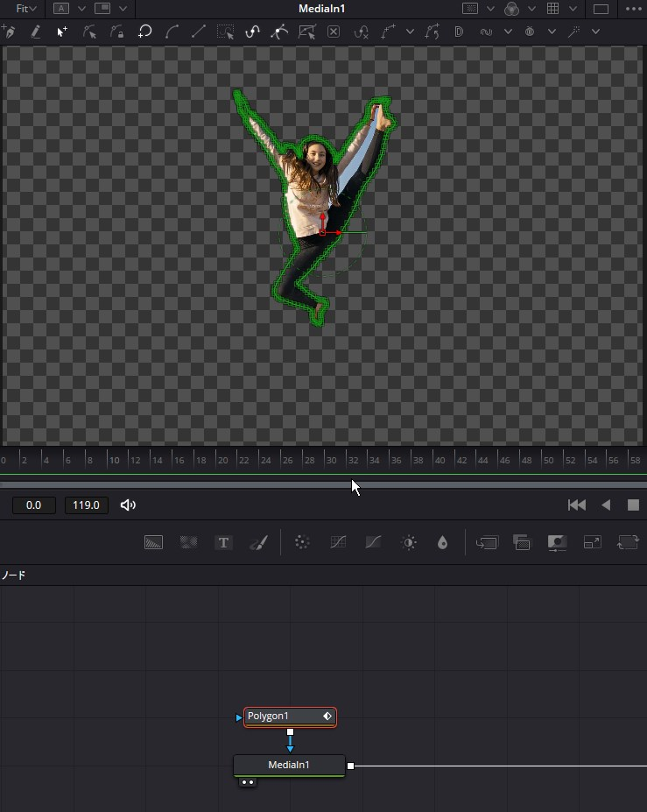Image resolution: width=647 pixels, height=812 pixels.
Task: Click the play reverse button
Action: pyautogui.click(x=606, y=505)
